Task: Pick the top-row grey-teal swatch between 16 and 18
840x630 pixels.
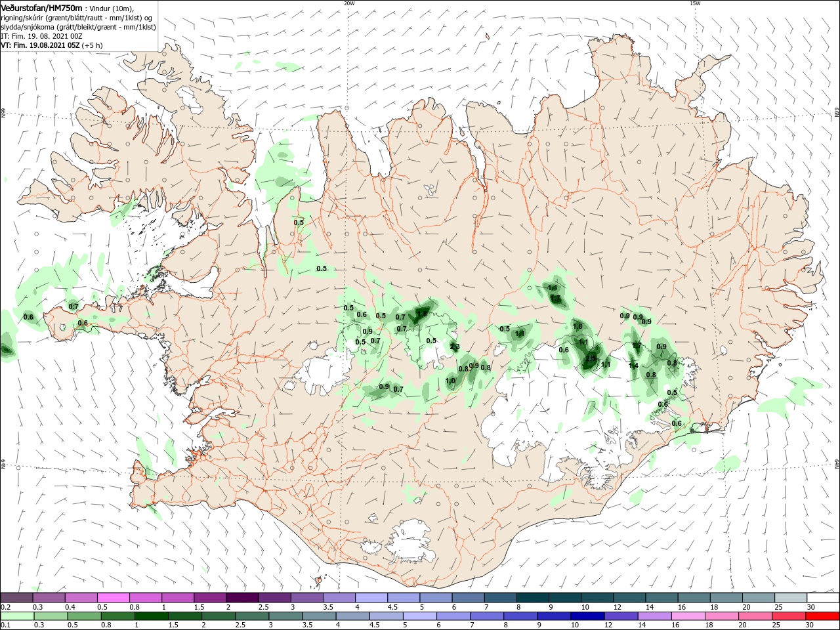Action: coord(695,598)
